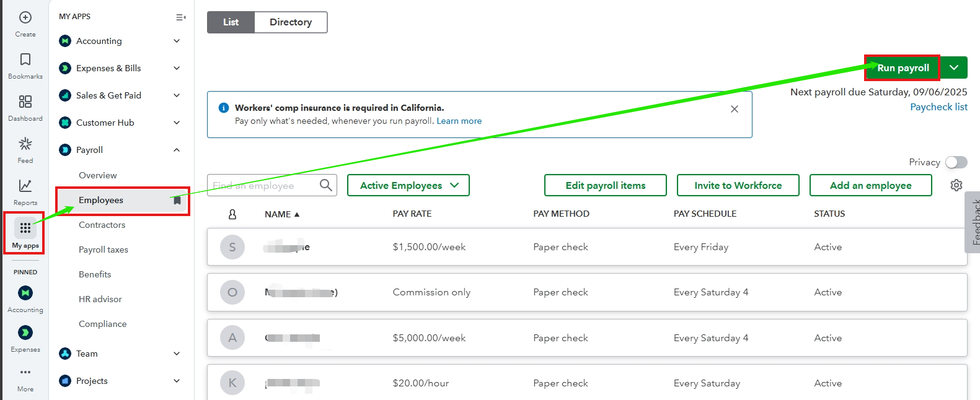Open the Reports chart icon
This screenshot has height=400, width=980.
pos(25,186)
